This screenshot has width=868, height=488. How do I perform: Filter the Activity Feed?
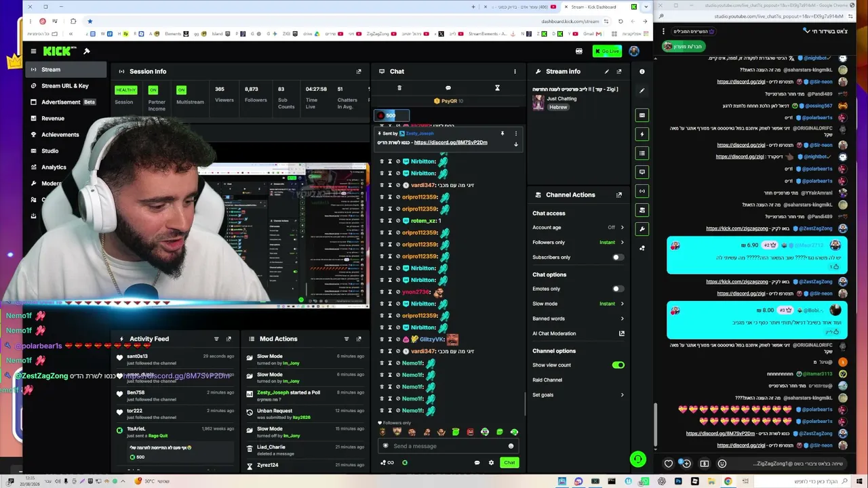(216, 339)
